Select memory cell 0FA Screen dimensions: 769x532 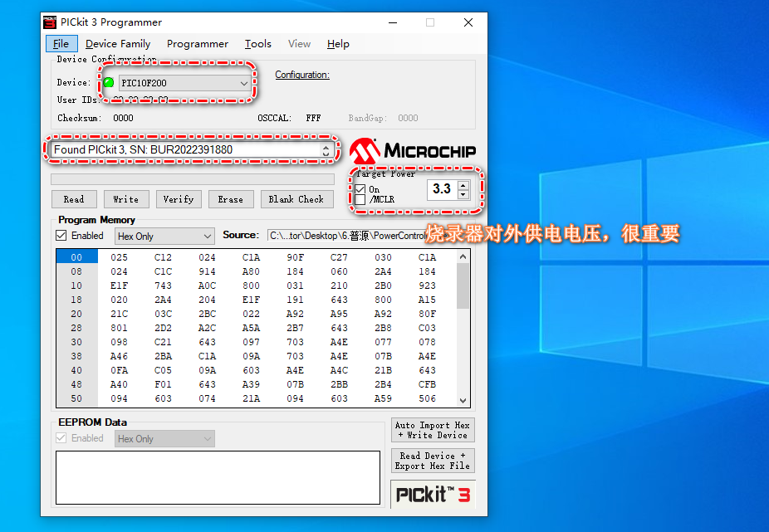120,370
